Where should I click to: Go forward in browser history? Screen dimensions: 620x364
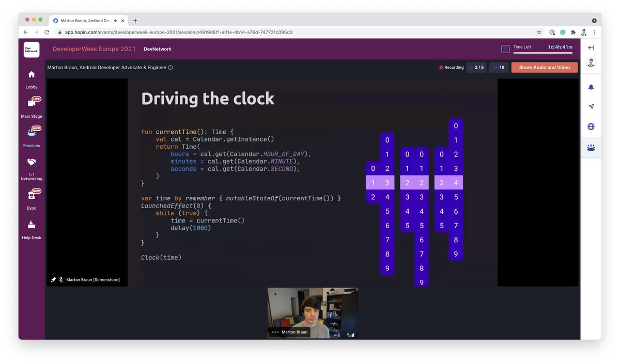(36, 32)
